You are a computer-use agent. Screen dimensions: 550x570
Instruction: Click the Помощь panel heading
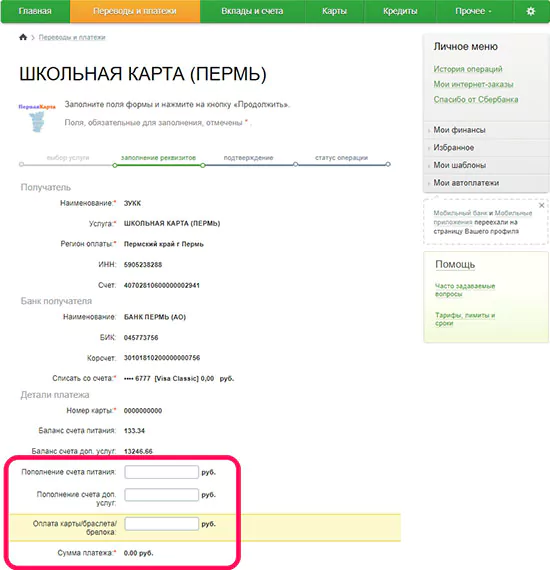point(455,265)
